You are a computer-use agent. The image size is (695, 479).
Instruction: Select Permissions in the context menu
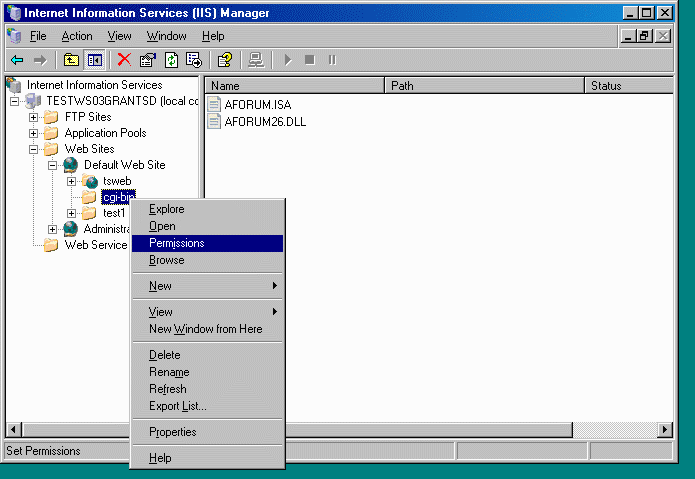coord(207,243)
